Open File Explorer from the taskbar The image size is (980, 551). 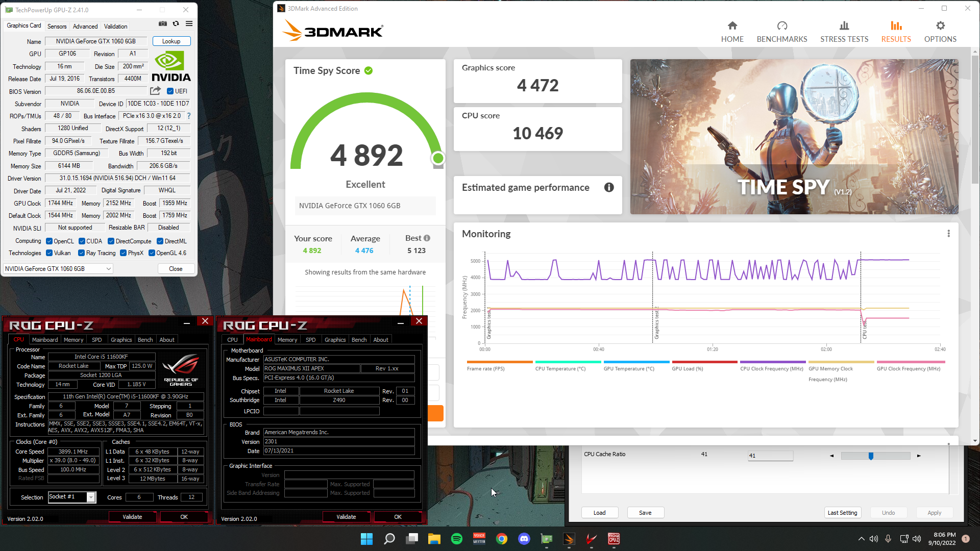(434, 539)
